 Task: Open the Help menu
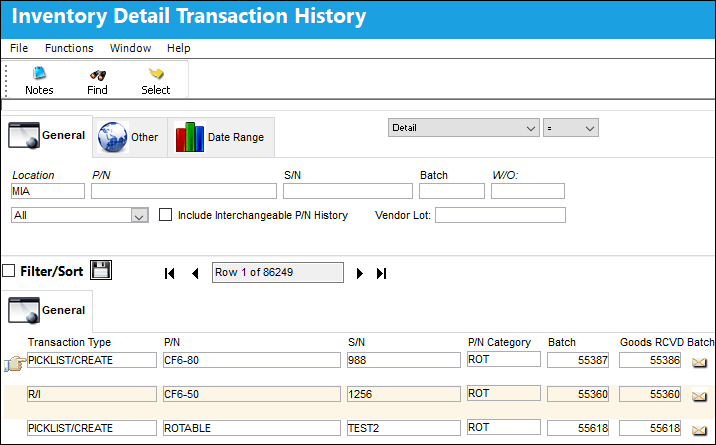point(179,48)
